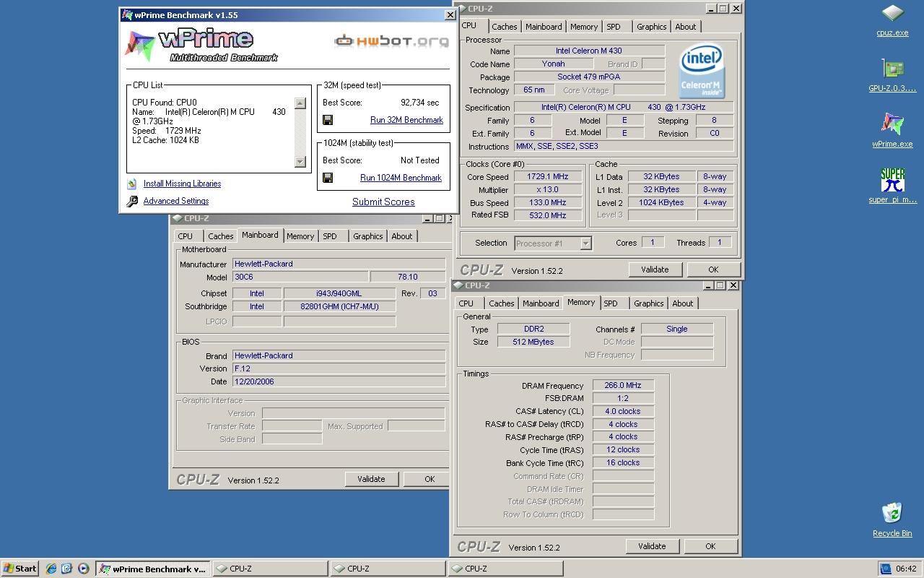The width and height of the screenshot is (924, 578).
Task: Click Submit Scores link
Action: [383, 202]
